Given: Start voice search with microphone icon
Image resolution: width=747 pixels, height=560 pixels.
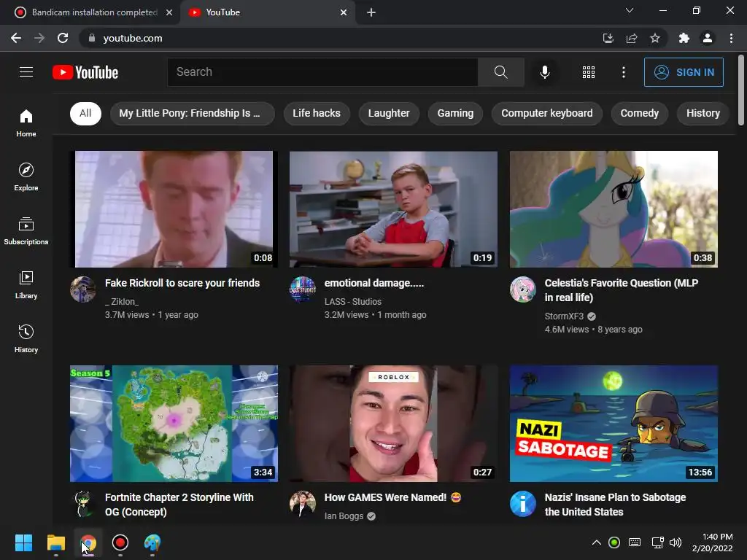Looking at the screenshot, I should [x=544, y=72].
